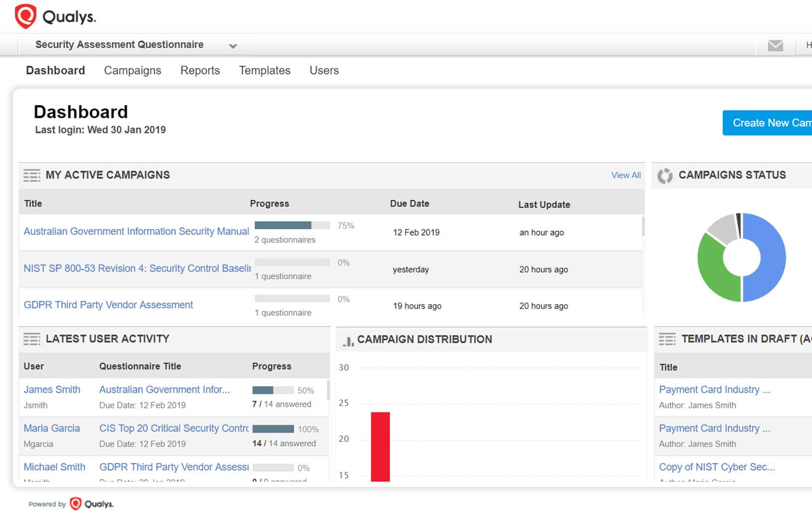Image resolution: width=812 pixels, height=513 pixels.
Task: Open the mail envelope icon
Action: pos(775,46)
